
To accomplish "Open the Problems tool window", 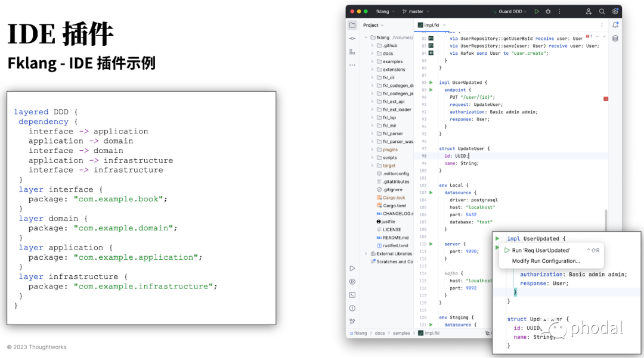I will (x=352, y=308).
